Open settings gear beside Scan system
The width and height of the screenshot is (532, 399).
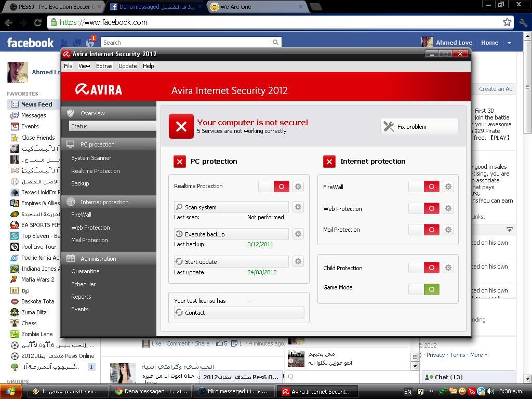coord(298,207)
